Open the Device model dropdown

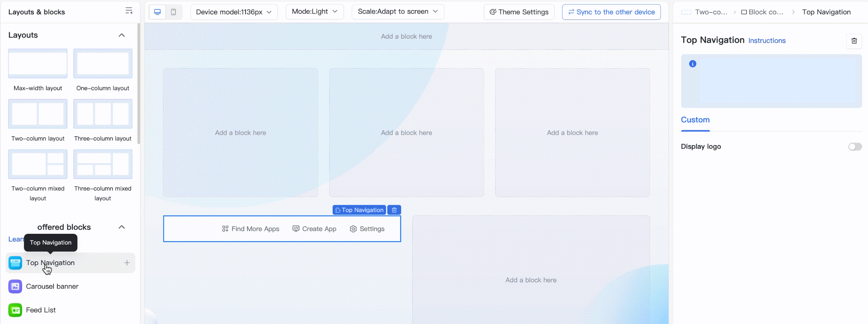coord(234,12)
